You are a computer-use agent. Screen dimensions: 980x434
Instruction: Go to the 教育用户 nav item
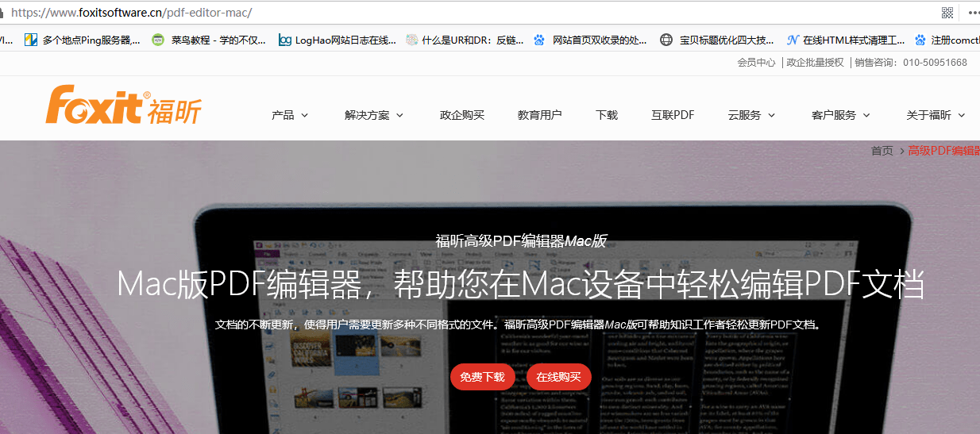[540, 115]
